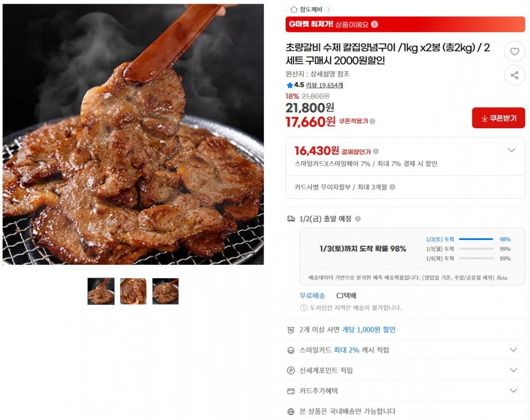The width and height of the screenshot is (530, 420).
Task: Click the 1/3(토) 도착 progress bar
Action: point(476,239)
